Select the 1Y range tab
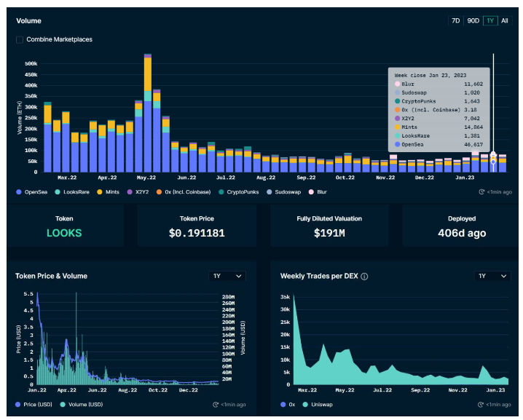Image resolution: width=523 pixels, height=420 pixels. coord(490,20)
